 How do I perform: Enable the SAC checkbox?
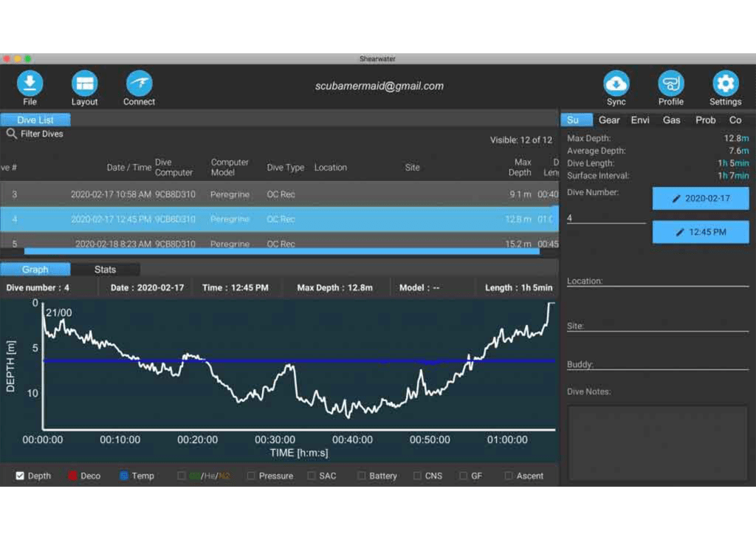[311, 476]
